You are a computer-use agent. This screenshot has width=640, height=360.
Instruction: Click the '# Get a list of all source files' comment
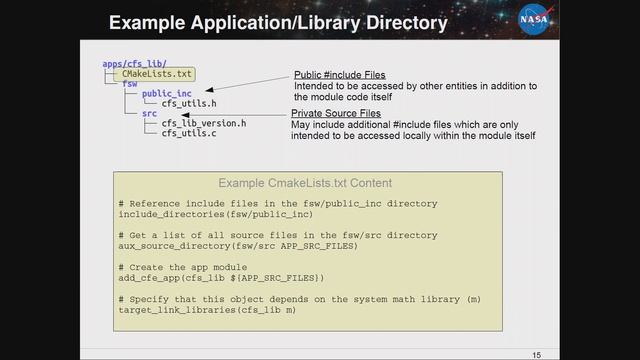pyautogui.click(x=278, y=236)
